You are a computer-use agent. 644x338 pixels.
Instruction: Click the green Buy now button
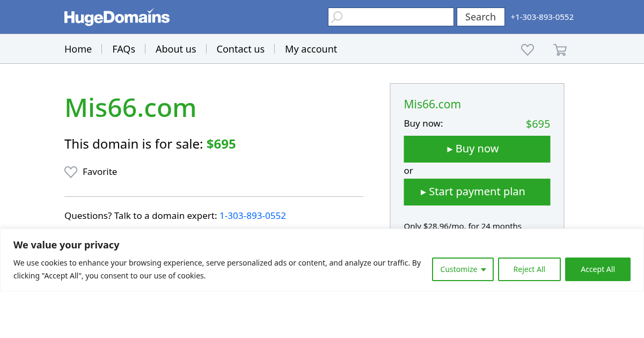click(x=477, y=149)
